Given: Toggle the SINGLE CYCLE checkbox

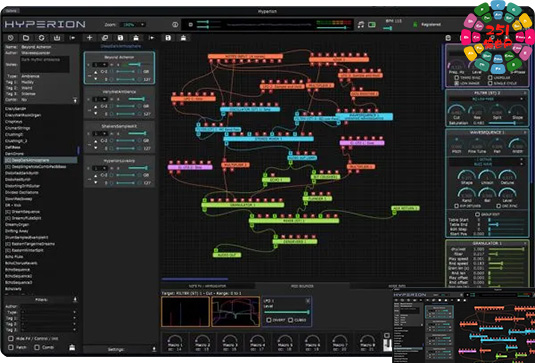Looking at the screenshot, I should coord(490,83).
